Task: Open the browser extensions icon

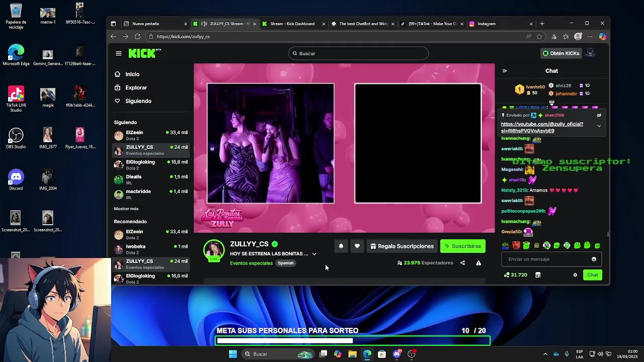Action: tap(554, 37)
